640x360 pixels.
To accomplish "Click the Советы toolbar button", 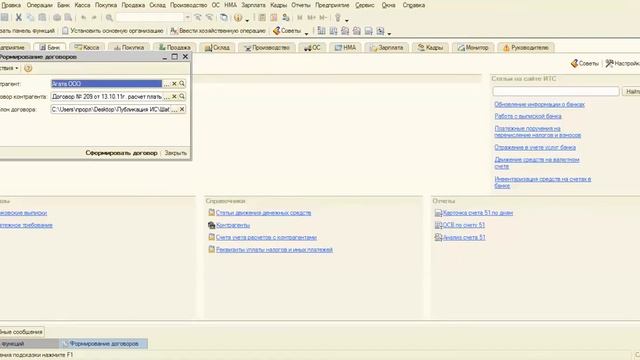I will 287,31.
